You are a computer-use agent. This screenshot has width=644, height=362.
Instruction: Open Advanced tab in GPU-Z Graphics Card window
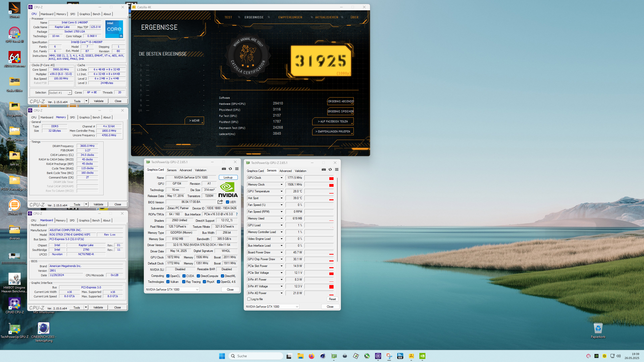pyautogui.click(x=186, y=170)
